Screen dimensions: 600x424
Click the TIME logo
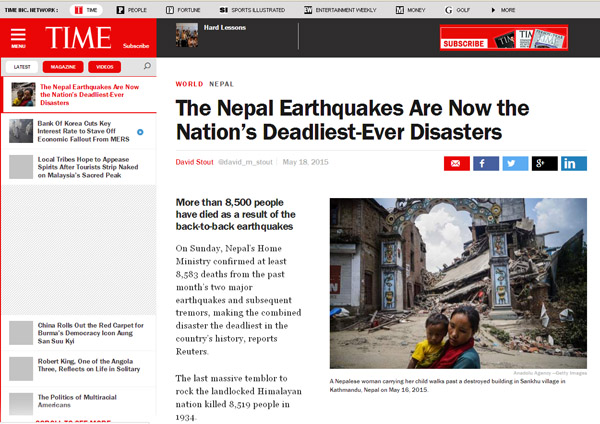pos(78,38)
